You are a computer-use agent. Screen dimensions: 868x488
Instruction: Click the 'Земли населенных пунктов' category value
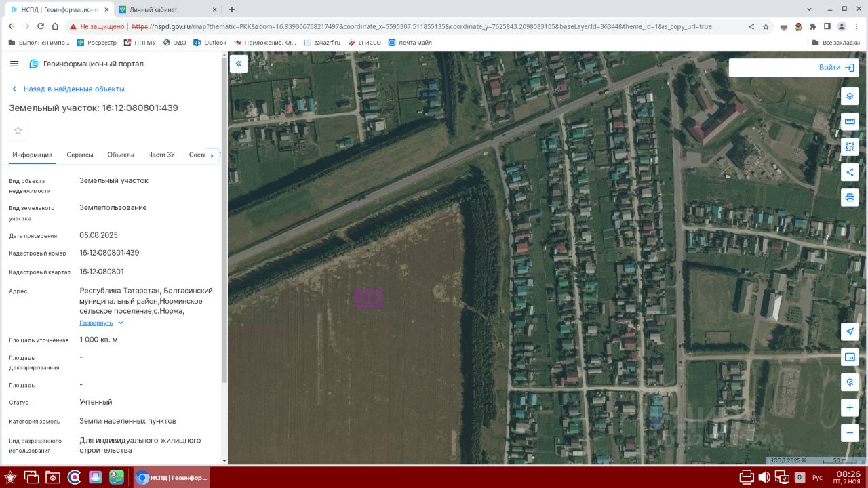click(127, 421)
